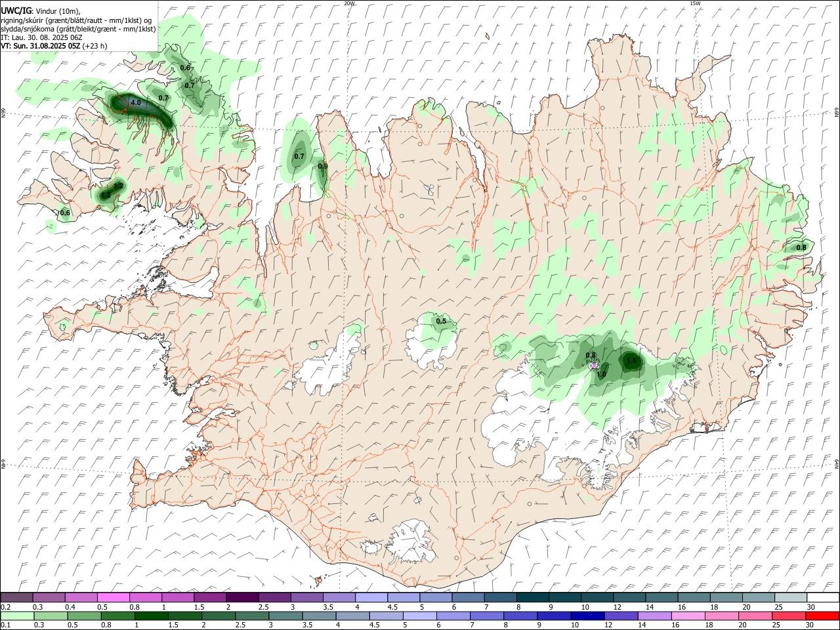Click the 0.5 precipitation label on the glacier
The width and height of the screenshot is (840, 630).
441,321
